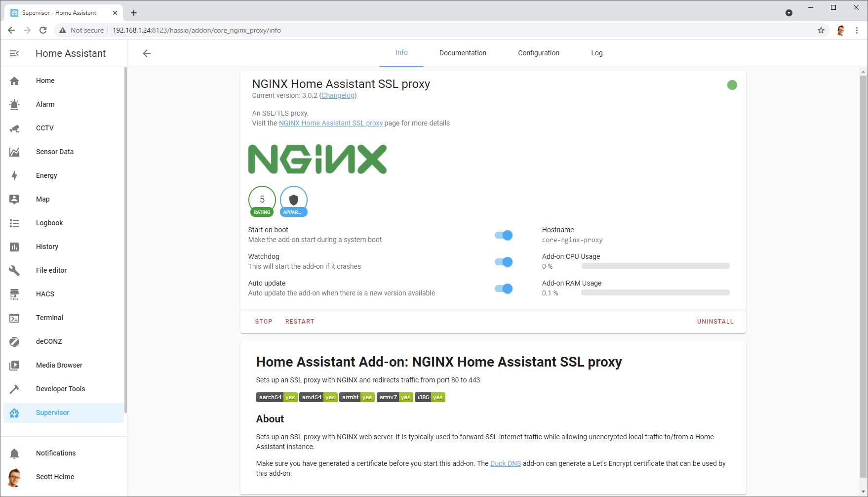The height and width of the screenshot is (497, 868).
Task: Click the AppArmor shield badge
Action: click(294, 201)
